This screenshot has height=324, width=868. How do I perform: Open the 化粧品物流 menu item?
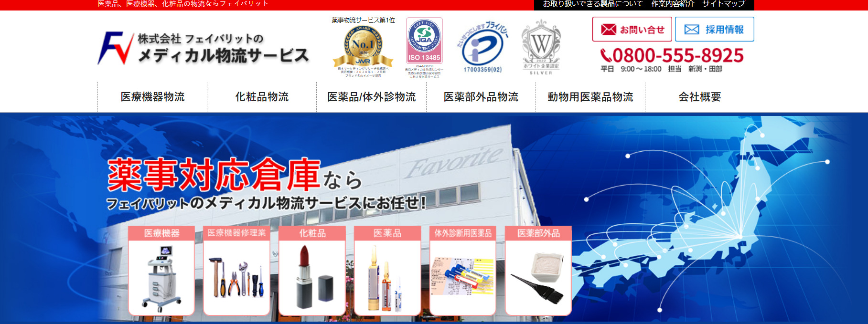pyautogui.click(x=262, y=97)
